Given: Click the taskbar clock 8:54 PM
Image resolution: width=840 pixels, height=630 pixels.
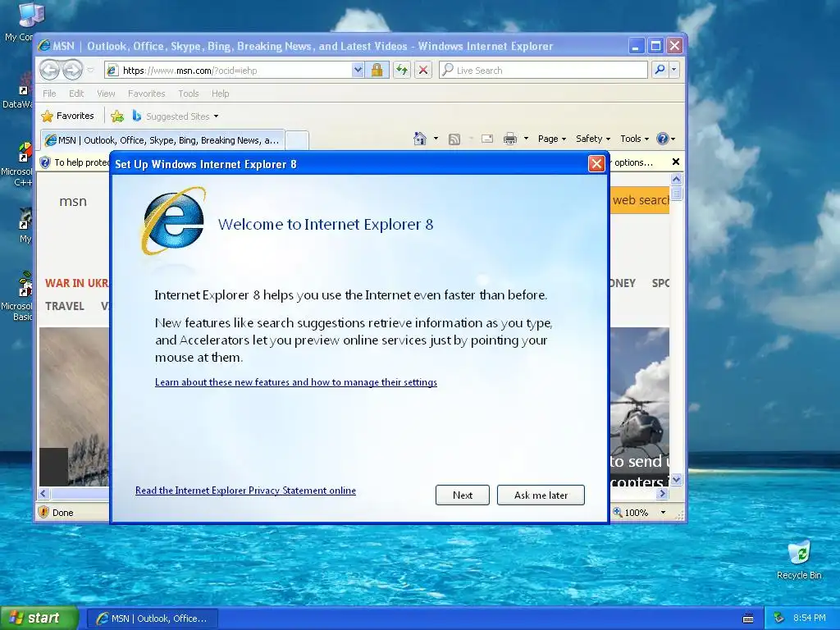Looking at the screenshot, I should pyautogui.click(x=809, y=619).
